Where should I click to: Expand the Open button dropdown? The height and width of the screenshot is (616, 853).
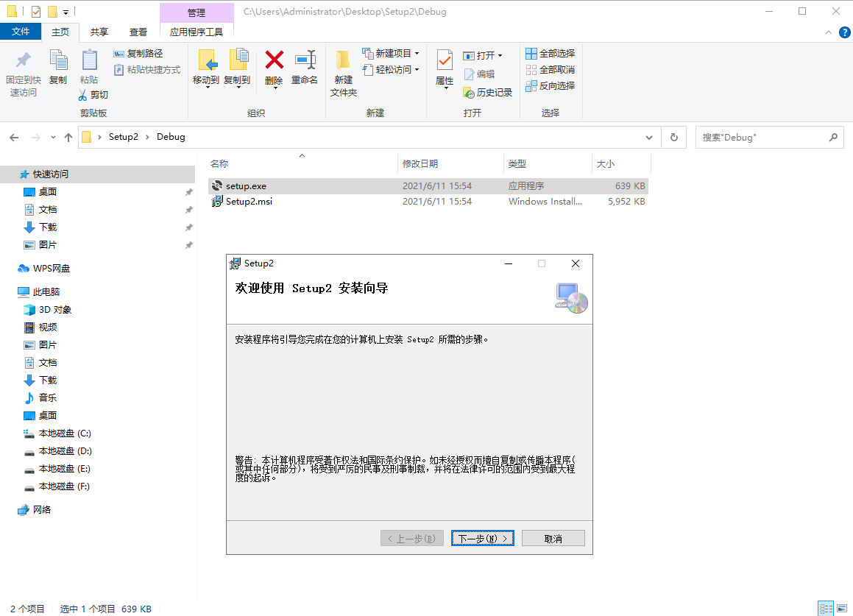click(500, 55)
